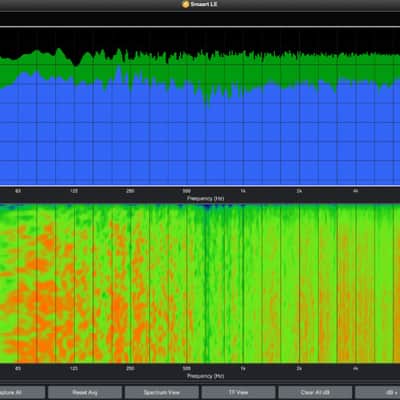Click the 2k frequency label under the spectrograph
This screenshot has height=400, width=400.
tap(299, 369)
